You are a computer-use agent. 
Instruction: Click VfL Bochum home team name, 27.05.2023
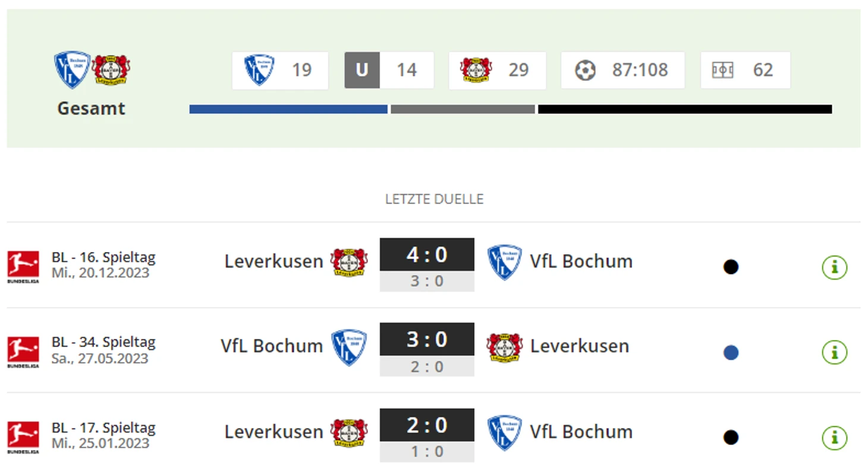pyautogui.click(x=271, y=346)
